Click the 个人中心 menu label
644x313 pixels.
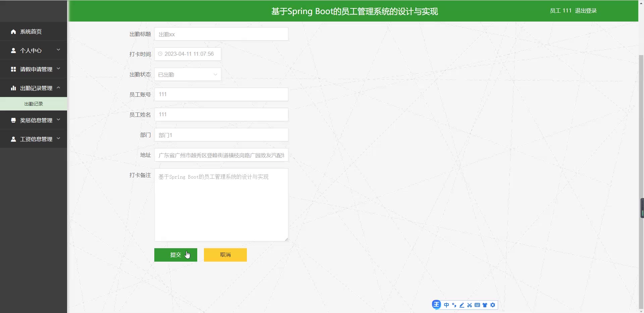click(31, 50)
